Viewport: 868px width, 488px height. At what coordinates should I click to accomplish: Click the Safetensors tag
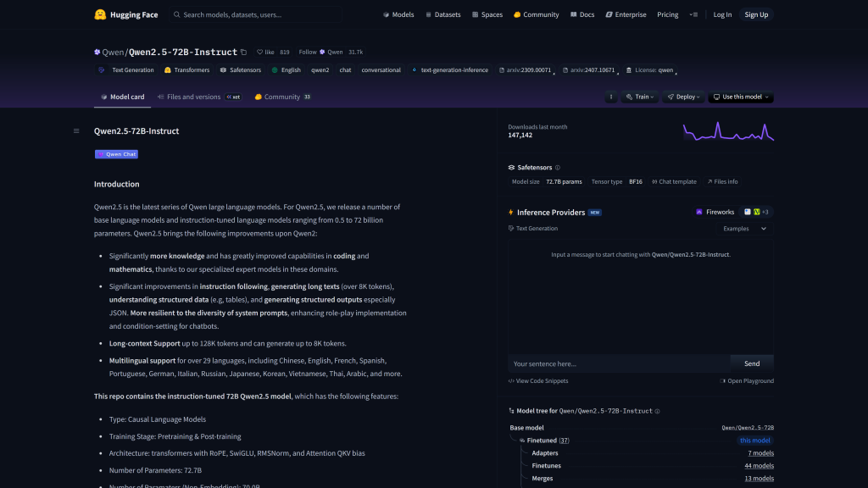point(240,70)
